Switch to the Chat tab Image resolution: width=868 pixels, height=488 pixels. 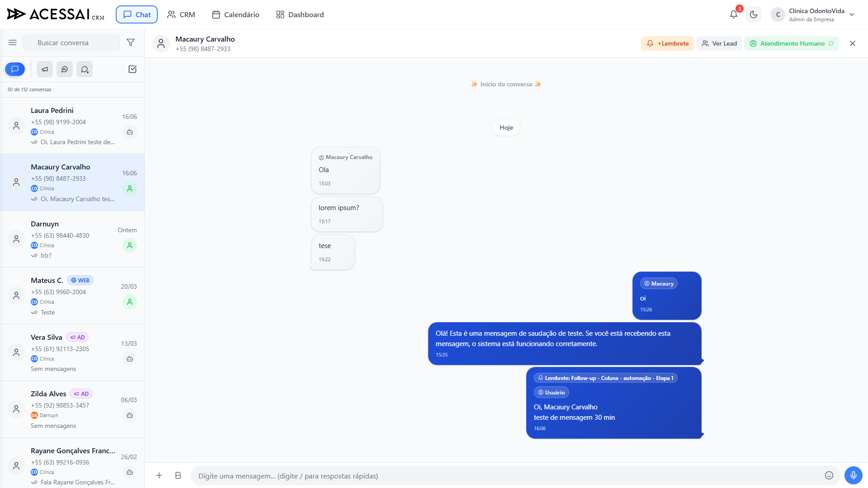click(x=137, y=14)
